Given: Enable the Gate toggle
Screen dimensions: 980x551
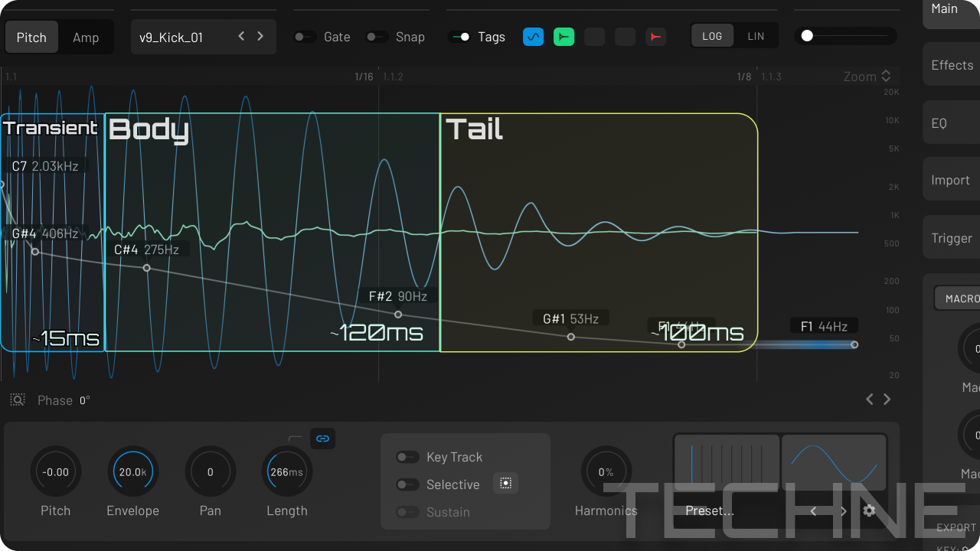Looking at the screenshot, I should tap(305, 37).
